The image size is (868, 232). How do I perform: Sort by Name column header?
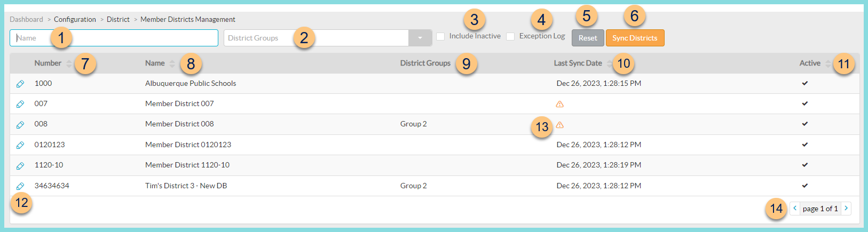pyautogui.click(x=155, y=63)
